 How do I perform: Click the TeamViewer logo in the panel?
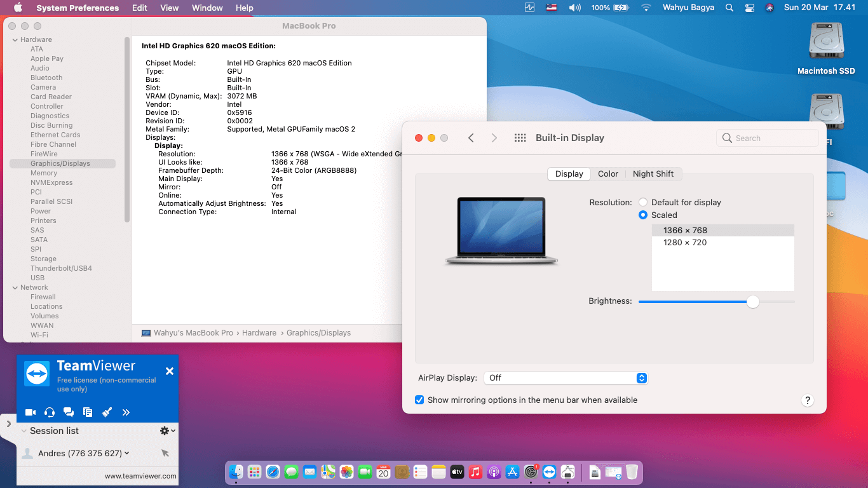coord(37,373)
